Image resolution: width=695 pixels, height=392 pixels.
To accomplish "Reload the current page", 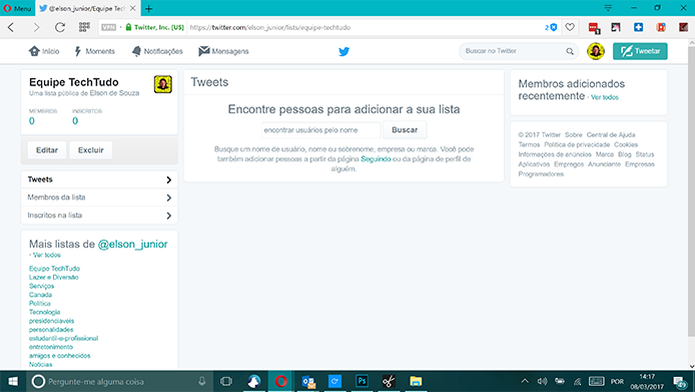I will pos(60,27).
